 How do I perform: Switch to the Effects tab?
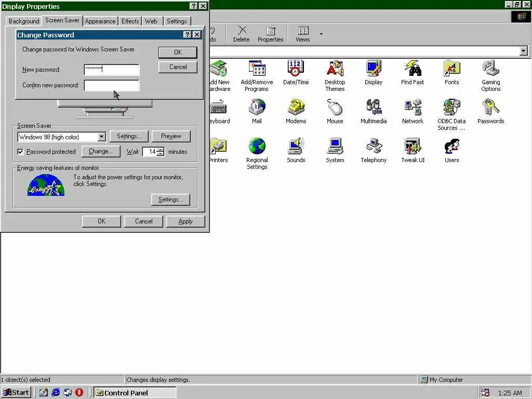130,21
